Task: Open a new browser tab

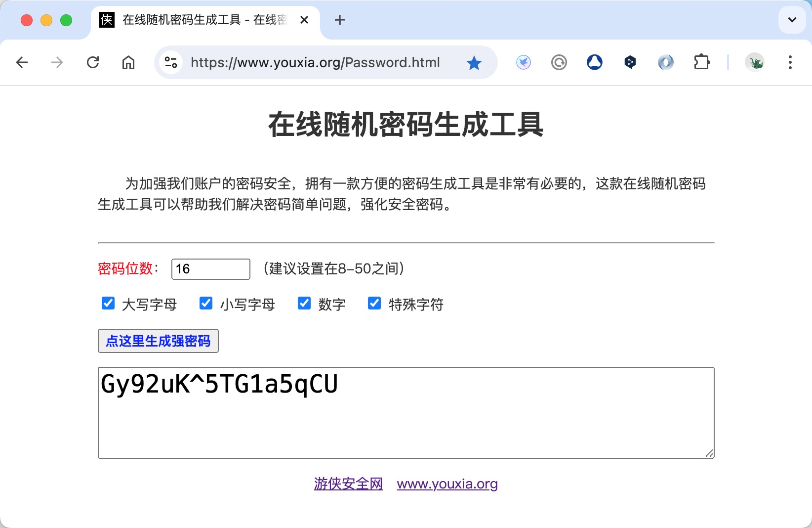Action: click(x=339, y=20)
